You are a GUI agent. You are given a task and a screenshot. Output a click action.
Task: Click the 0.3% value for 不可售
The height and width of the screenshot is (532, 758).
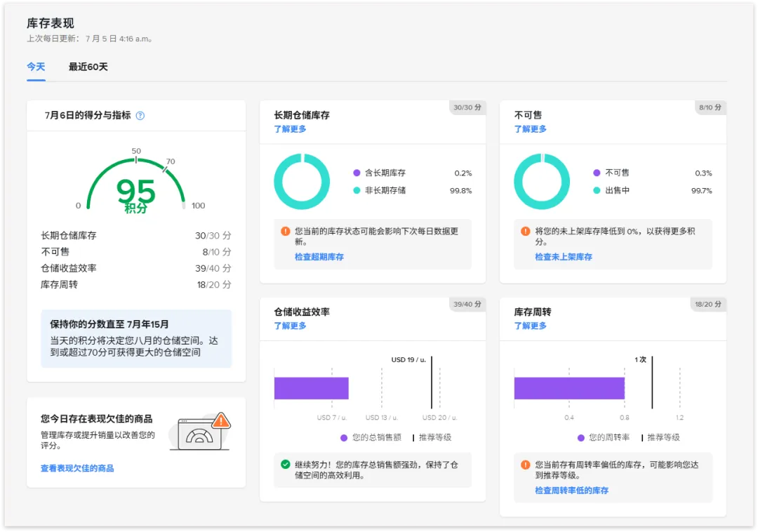click(x=703, y=173)
